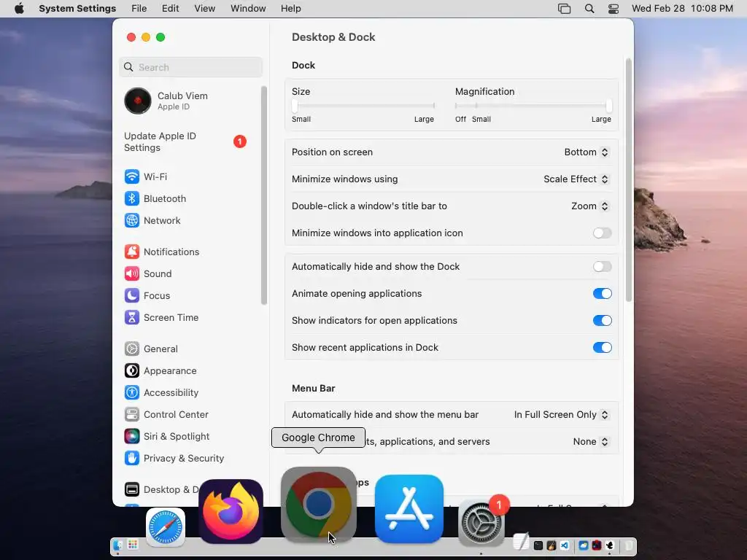Click Update Apple ID Settings
This screenshot has width=747, height=560.
(186, 142)
